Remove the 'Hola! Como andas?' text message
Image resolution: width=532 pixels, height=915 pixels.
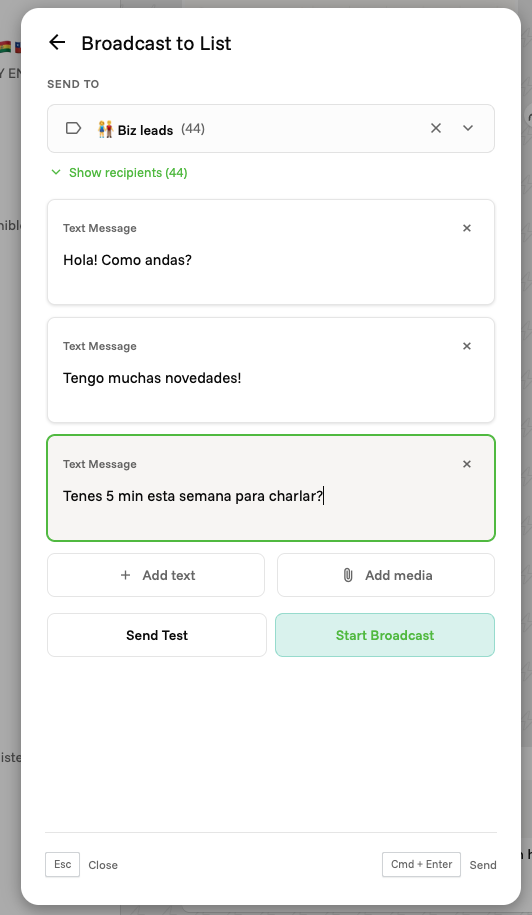[467, 228]
